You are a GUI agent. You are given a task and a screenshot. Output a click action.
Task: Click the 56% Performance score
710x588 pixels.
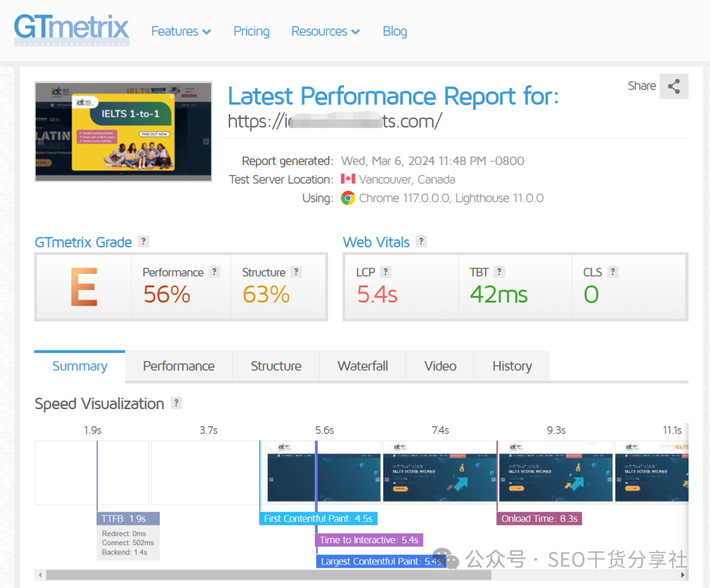coord(166,295)
